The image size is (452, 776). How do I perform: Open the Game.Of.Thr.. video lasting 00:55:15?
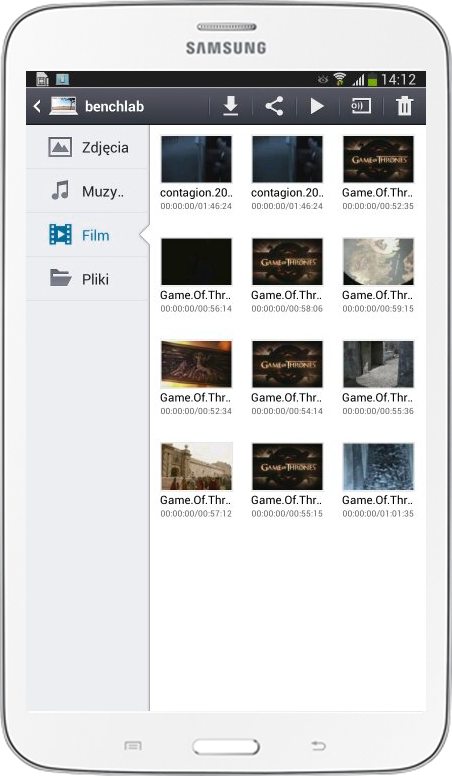(x=287, y=467)
